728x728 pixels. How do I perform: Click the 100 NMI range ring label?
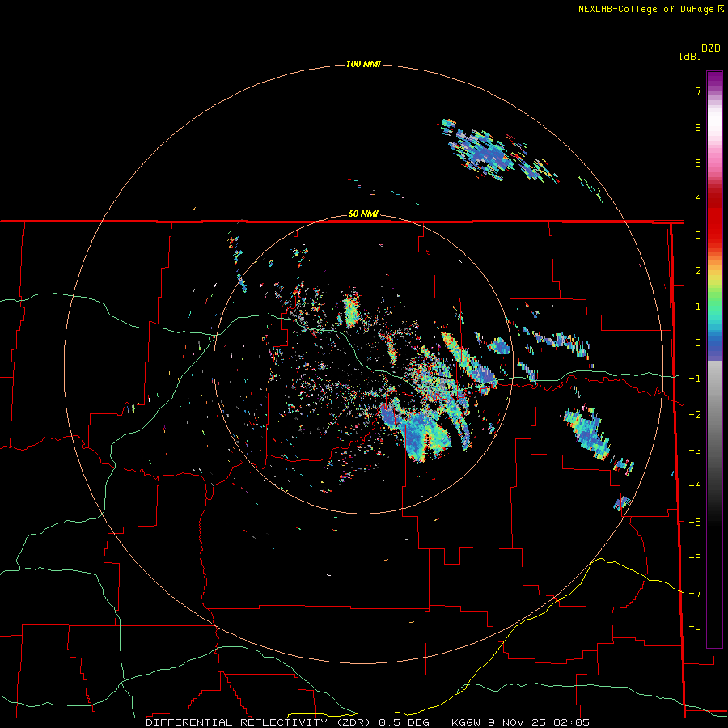point(363,64)
